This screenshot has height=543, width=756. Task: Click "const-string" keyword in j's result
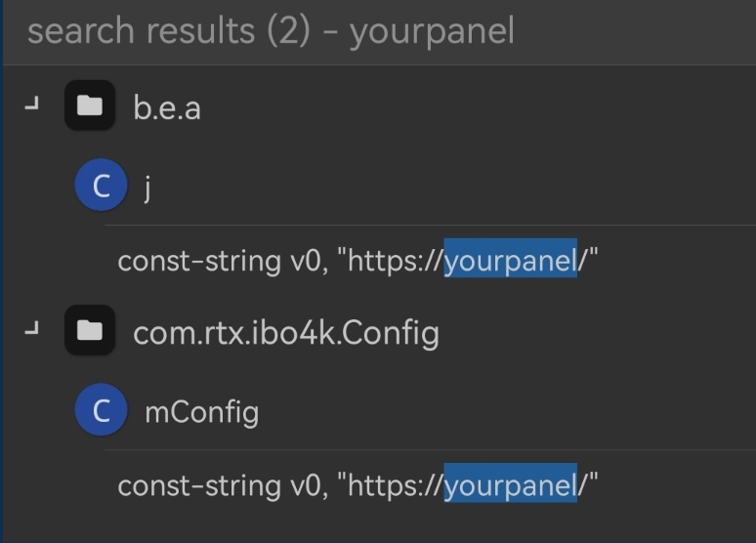point(185,261)
